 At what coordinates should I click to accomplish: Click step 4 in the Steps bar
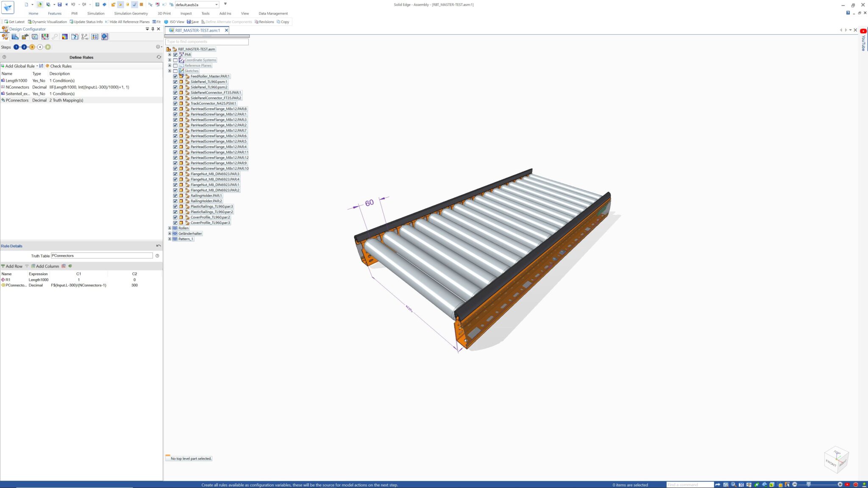(40, 47)
